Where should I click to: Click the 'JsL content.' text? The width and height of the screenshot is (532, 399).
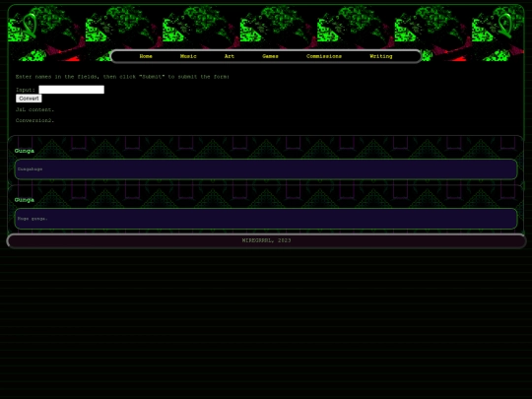[x=34, y=109]
